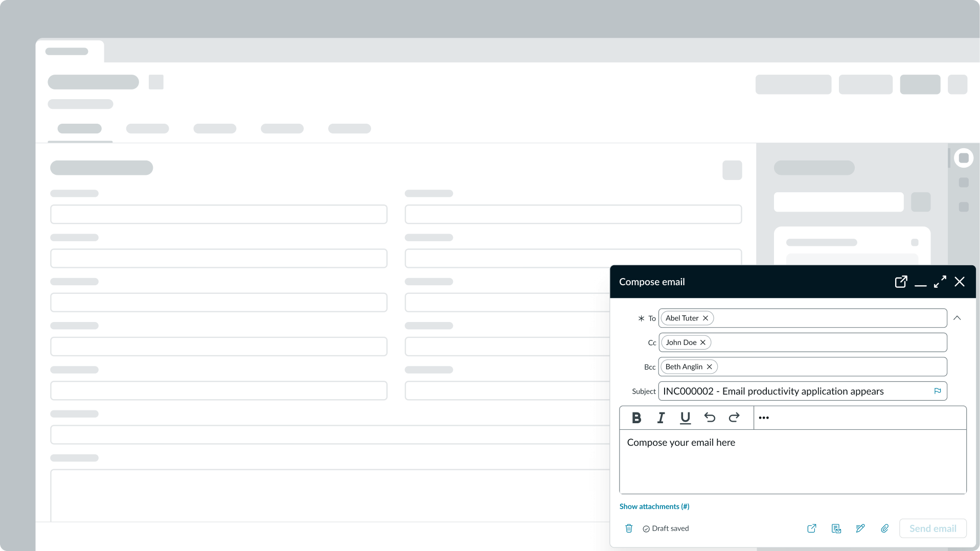Pop out the Compose email window

901,282
